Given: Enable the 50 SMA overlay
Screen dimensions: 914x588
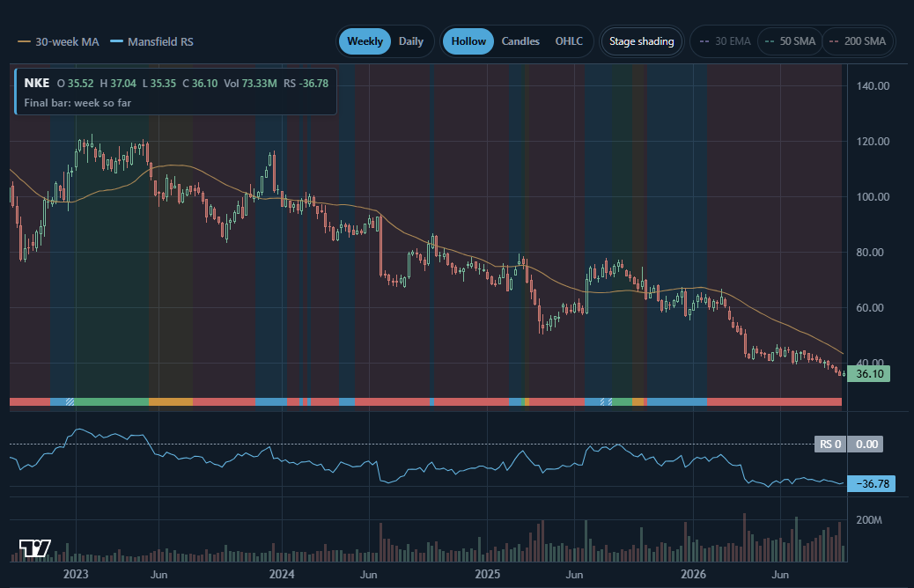Looking at the screenshot, I should click(x=790, y=41).
